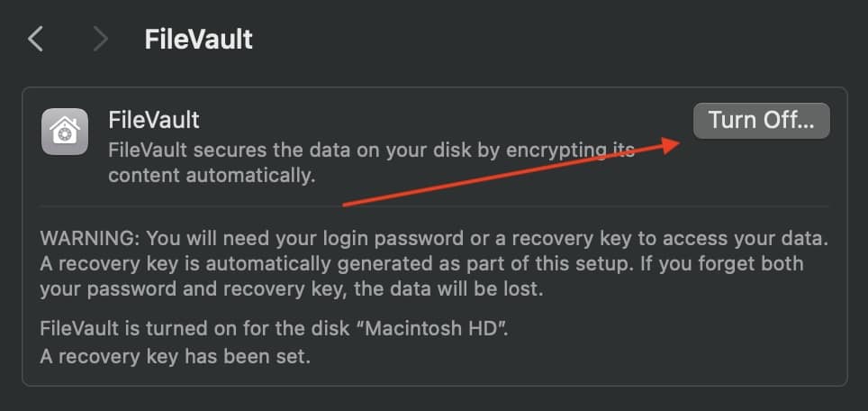Click the forward navigation chevron
Viewport: 868px width, 411px height.
(100, 40)
